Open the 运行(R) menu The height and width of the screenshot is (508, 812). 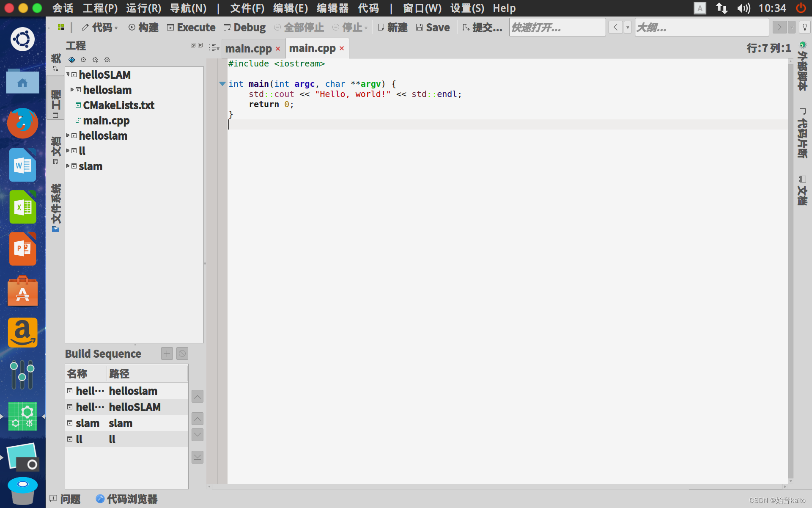(x=143, y=8)
